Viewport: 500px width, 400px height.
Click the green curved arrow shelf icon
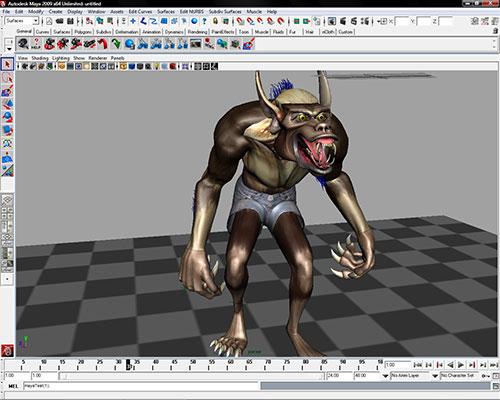(x=116, y=44)
